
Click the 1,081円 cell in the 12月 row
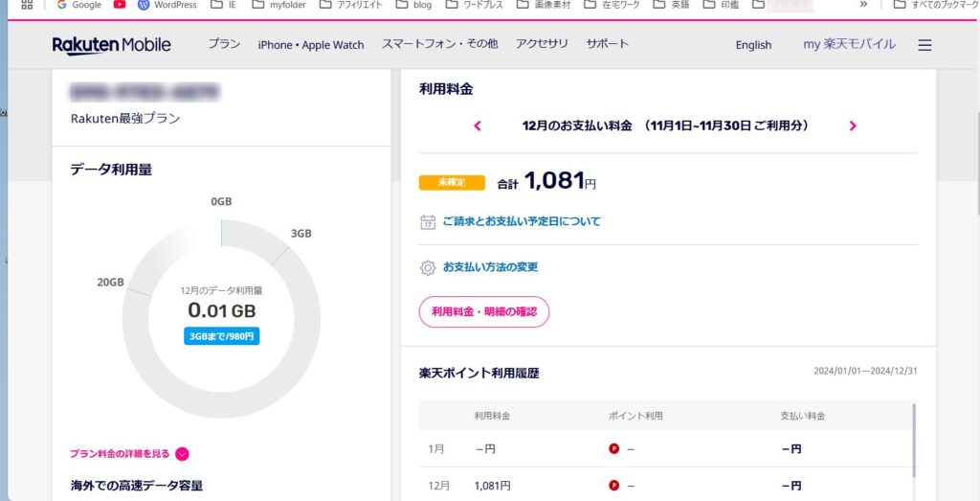pyautogui.click(x=493, y=486)
